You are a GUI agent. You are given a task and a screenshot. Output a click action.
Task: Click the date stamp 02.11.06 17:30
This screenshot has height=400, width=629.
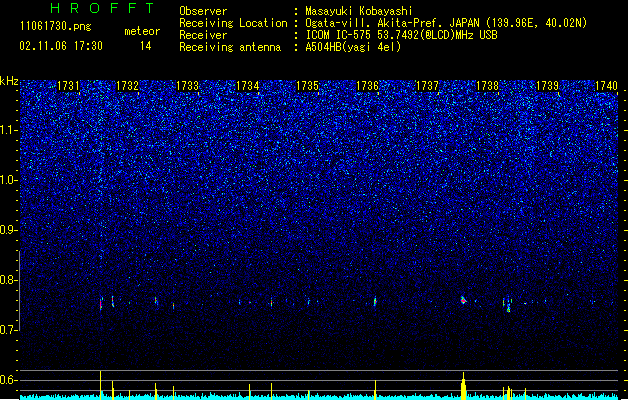coord(61,46)
